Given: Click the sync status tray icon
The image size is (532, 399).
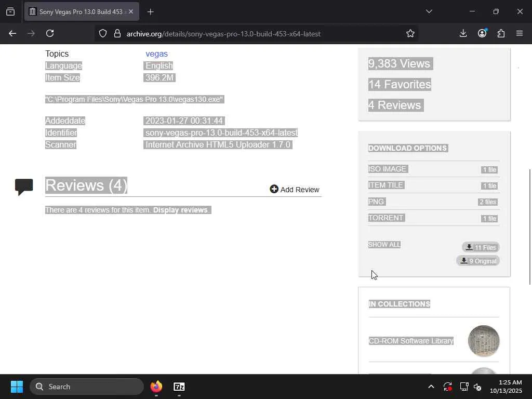Looking at the screenshot, I should [447, 387].
